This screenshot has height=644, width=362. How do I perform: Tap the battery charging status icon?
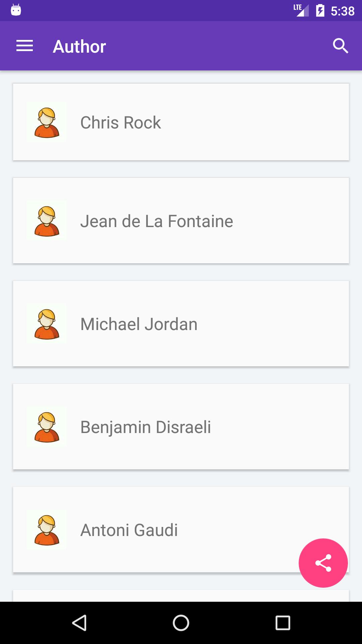tap(320, 10)
